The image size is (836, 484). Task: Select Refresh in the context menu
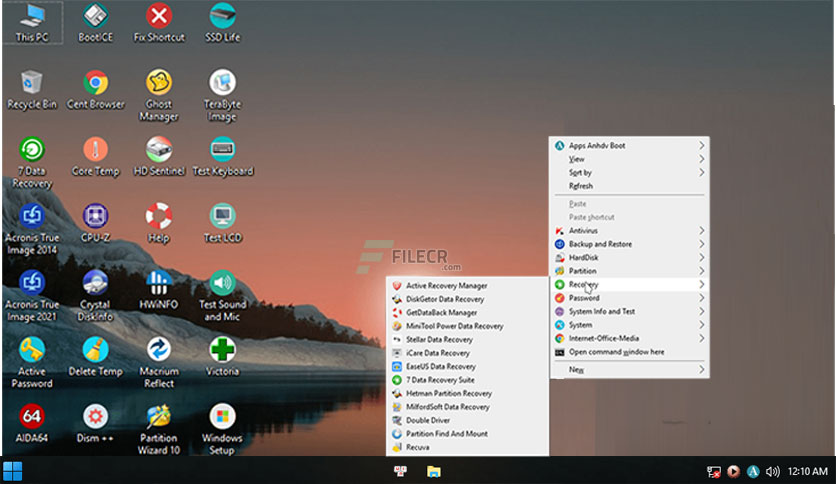[x=581, y=186]
